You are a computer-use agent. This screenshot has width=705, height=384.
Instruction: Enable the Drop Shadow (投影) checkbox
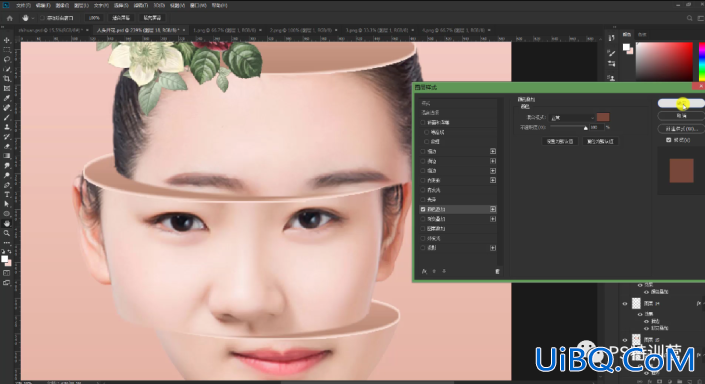pos(423,248)
